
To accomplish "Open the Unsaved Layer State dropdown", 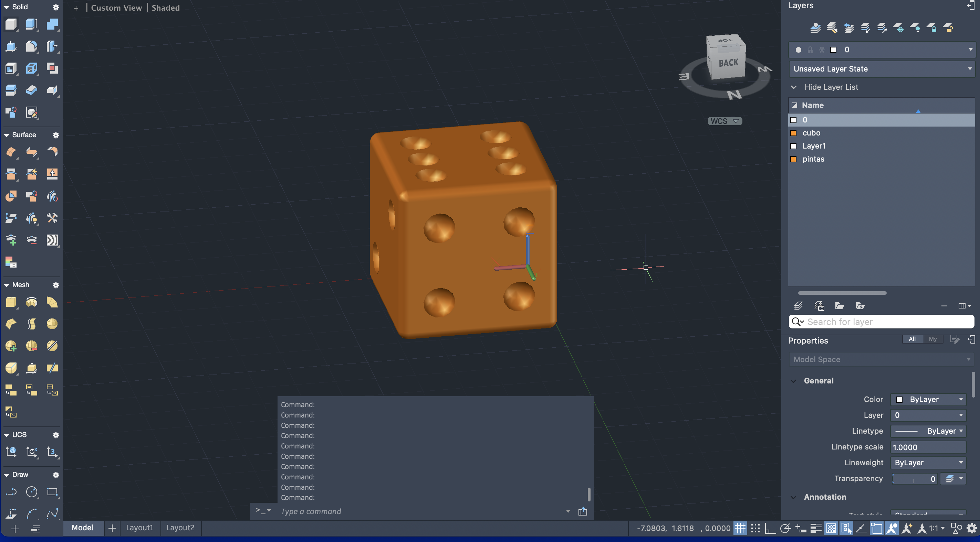I will (881, 69).
